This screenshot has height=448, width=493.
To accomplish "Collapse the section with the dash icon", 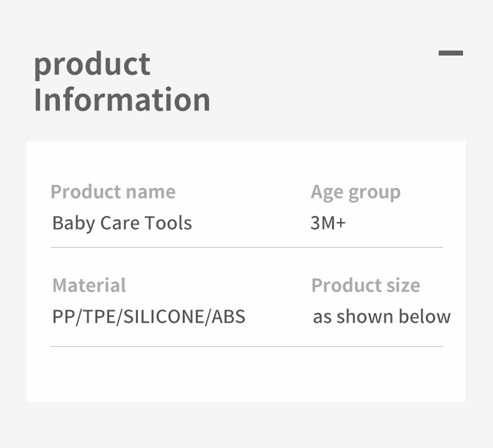I will click(x=451, y=53).
